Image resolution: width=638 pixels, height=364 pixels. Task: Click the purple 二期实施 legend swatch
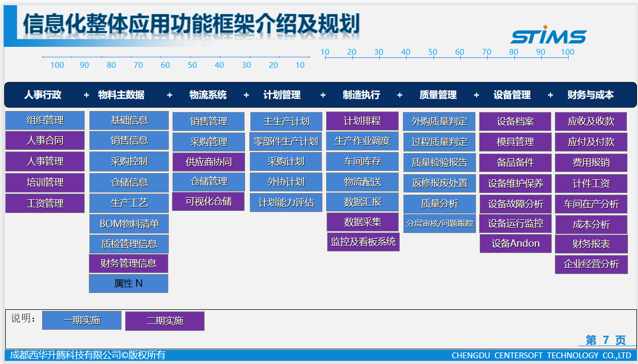tap(165, 321)
